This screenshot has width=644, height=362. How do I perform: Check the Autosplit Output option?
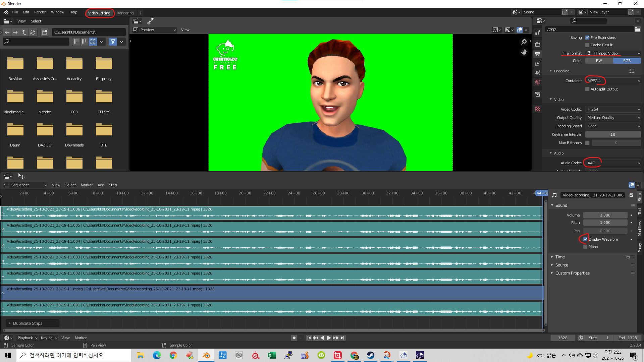tap(587, 89)
